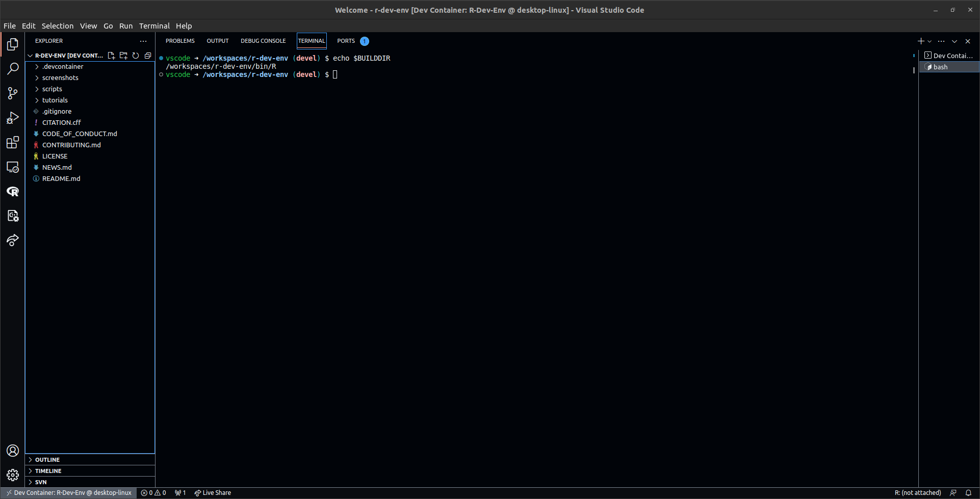Refresh the explorer file tree

pyautogui.click(x=136, y=56)
